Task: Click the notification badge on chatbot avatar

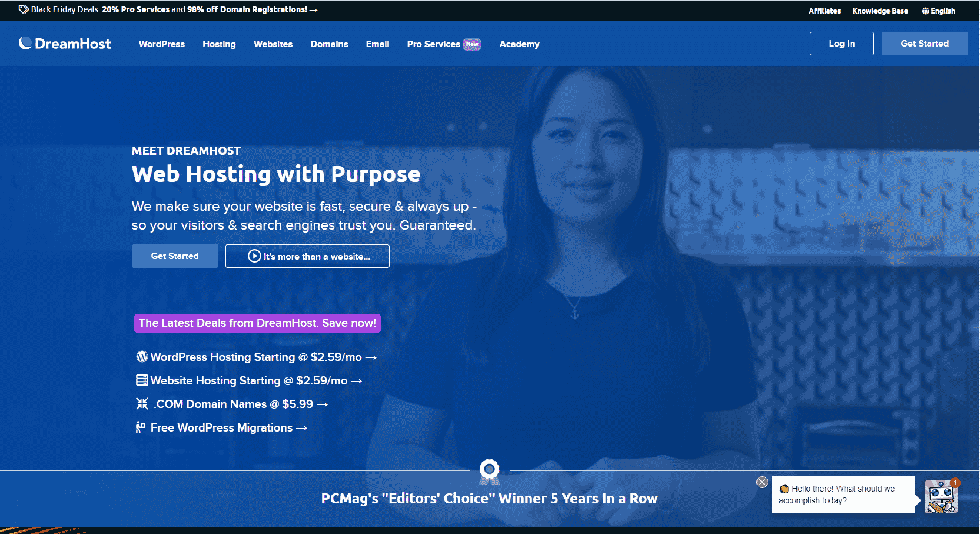Action: click(x=955, y=483)
